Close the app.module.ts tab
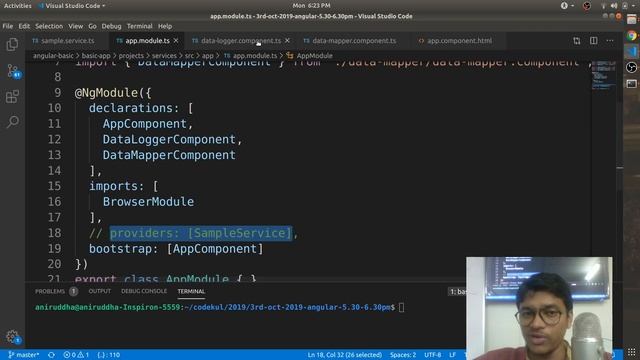This screenshot has width=640, height=360. pos(176,41)
